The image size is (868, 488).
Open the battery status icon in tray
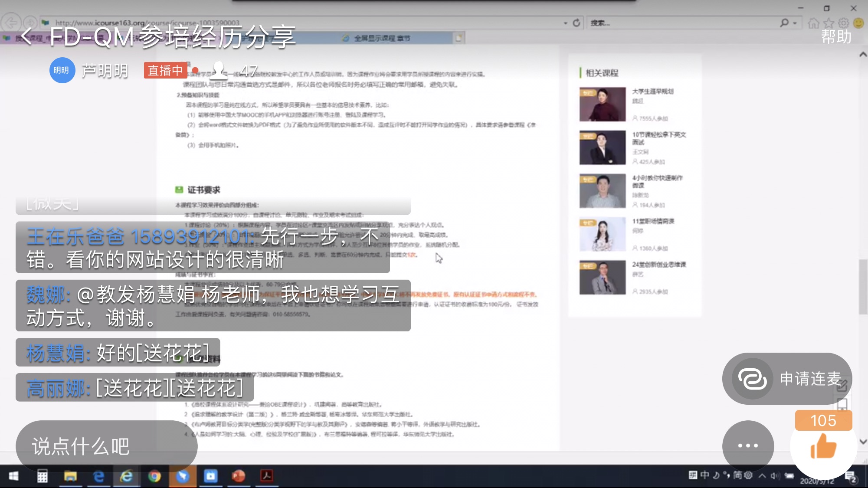[x=789, y=476]
